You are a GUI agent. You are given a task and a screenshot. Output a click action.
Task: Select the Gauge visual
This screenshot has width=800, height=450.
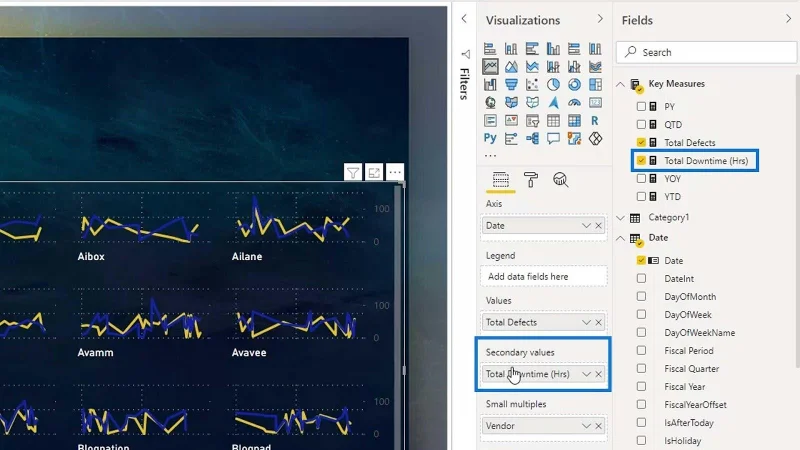coord(574,103)
